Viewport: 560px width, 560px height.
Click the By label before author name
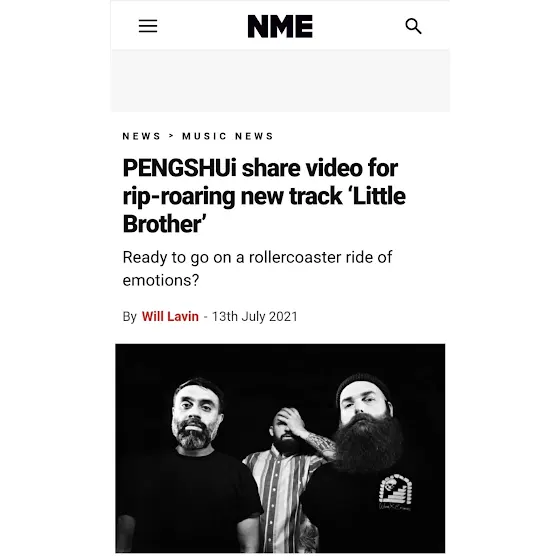(x=130, y=317)
